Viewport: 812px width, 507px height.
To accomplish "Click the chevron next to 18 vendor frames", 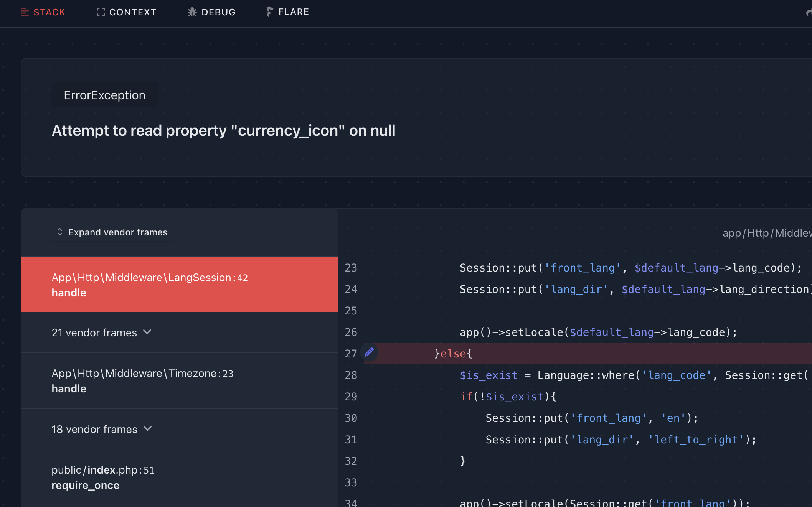I will coord(148,429).
